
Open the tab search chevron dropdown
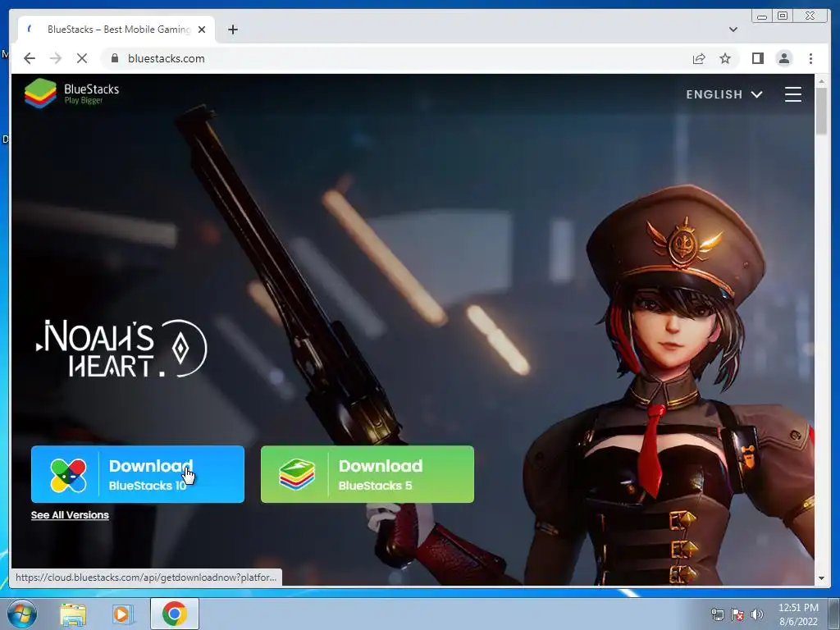tap(733, 30)
